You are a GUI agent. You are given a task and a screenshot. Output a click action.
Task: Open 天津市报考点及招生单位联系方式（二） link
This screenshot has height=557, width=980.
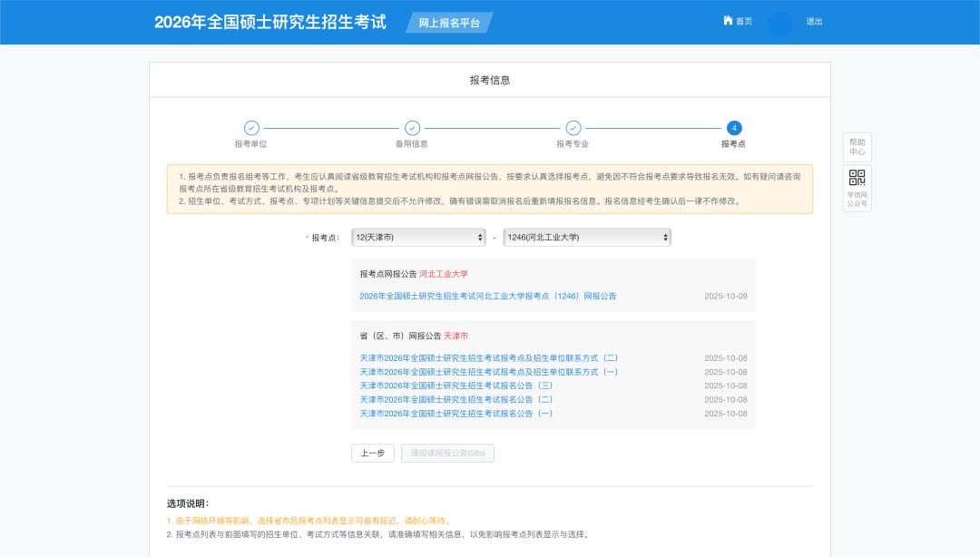pyautogui.click(x=488, y=358)
